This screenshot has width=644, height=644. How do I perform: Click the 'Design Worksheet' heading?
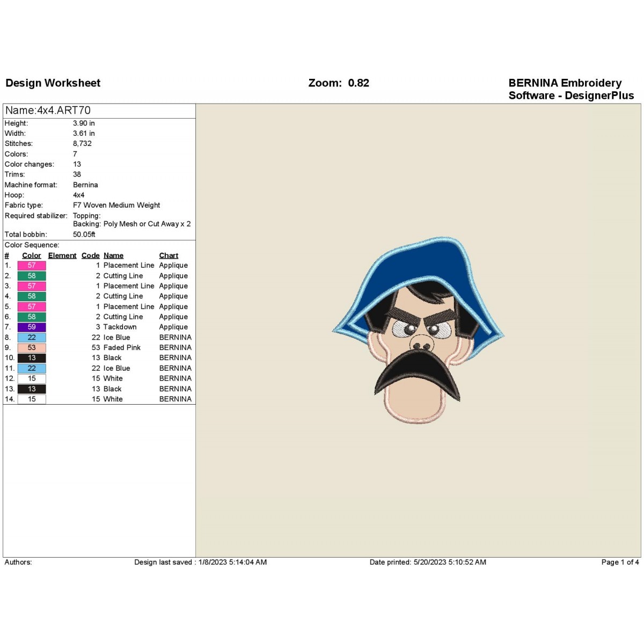pos(53,83)
